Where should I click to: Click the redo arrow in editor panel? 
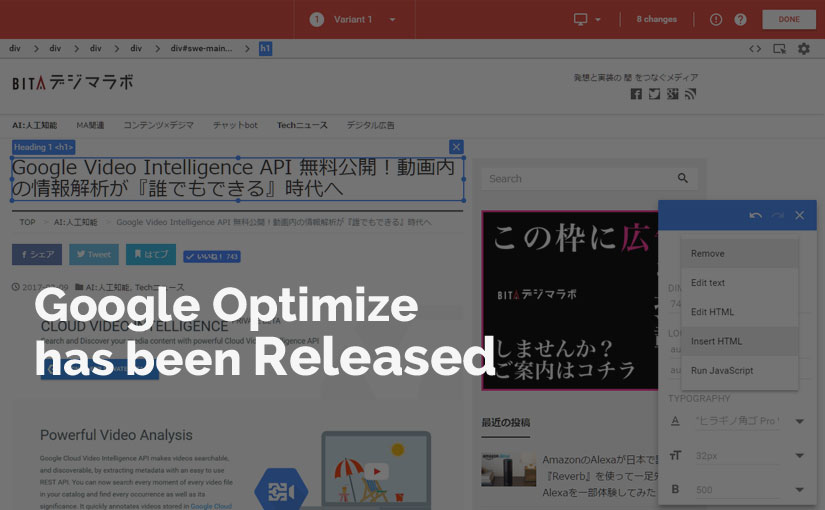coord(777,215)
